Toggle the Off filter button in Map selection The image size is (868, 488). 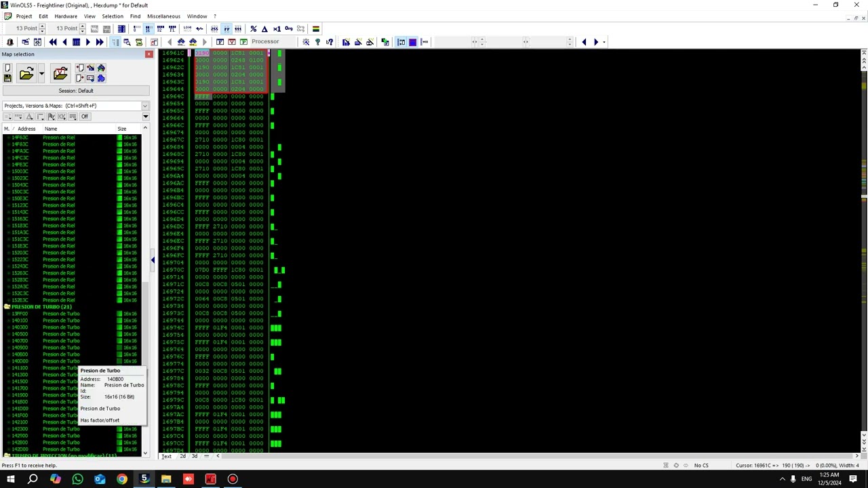point(85,117)
